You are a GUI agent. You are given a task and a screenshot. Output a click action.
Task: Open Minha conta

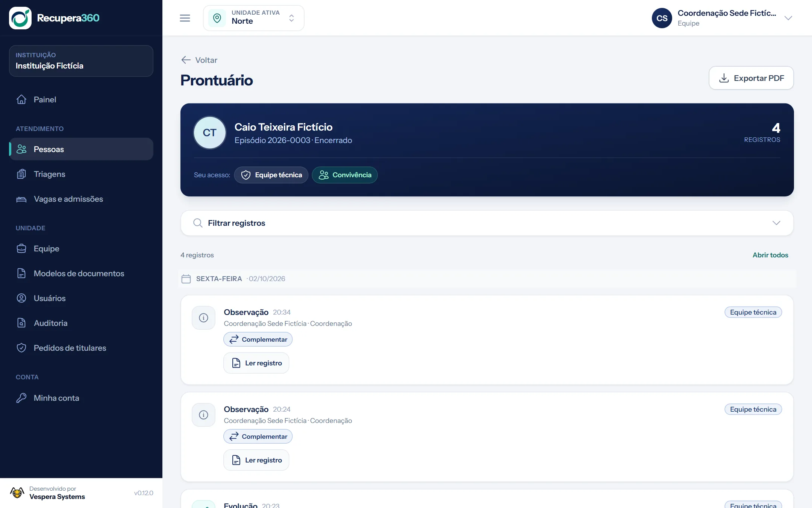[81, 398]
